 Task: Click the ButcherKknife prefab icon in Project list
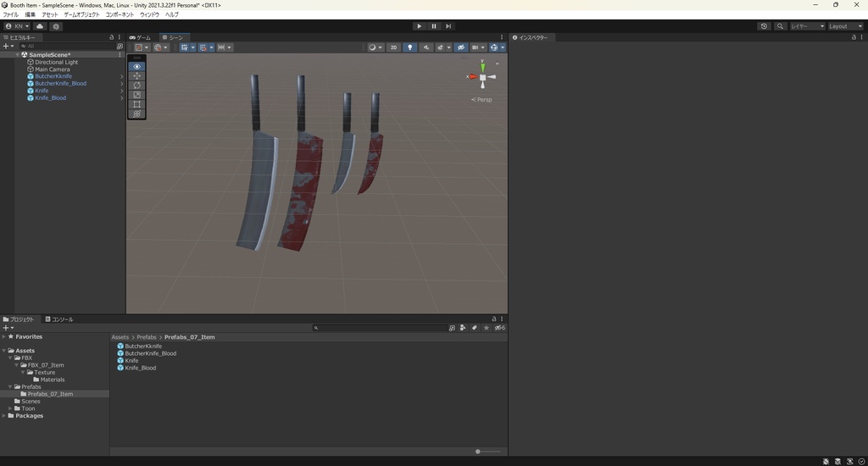point(120,346)
